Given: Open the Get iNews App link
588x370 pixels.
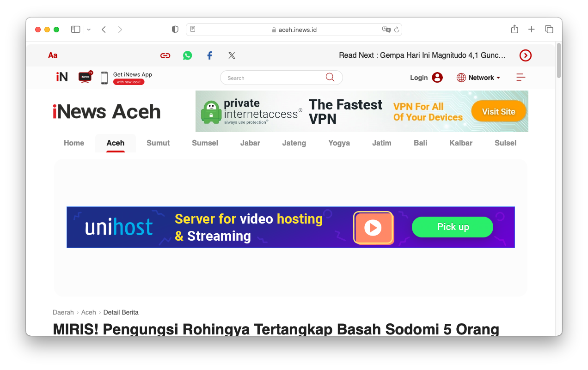Looking at the screenshot, I should (x=133, y=78).
